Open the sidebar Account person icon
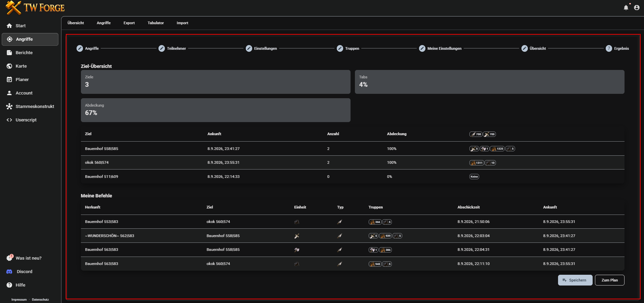644x303 pixels. tap(9, 93)
